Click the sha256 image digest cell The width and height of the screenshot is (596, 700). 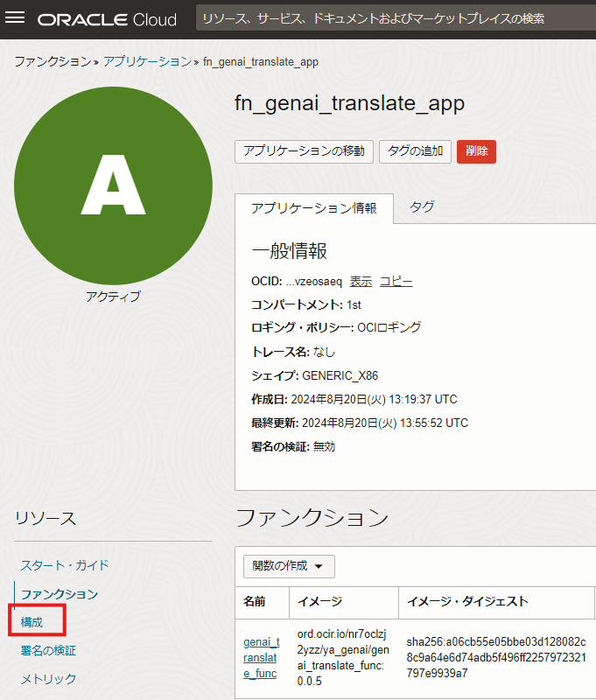tap(496, 658)
